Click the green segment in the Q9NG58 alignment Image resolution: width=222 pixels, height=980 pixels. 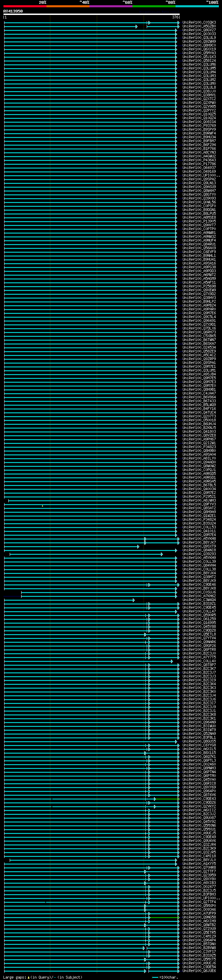(x=164, y=917)
